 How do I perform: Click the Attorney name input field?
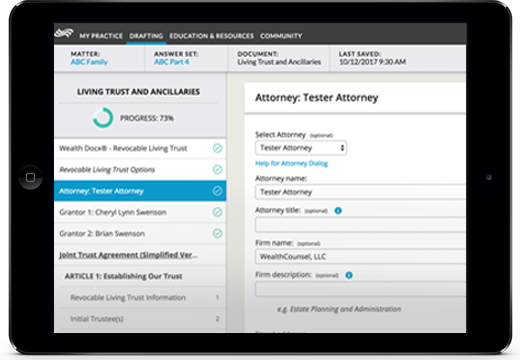pos(360,192)
